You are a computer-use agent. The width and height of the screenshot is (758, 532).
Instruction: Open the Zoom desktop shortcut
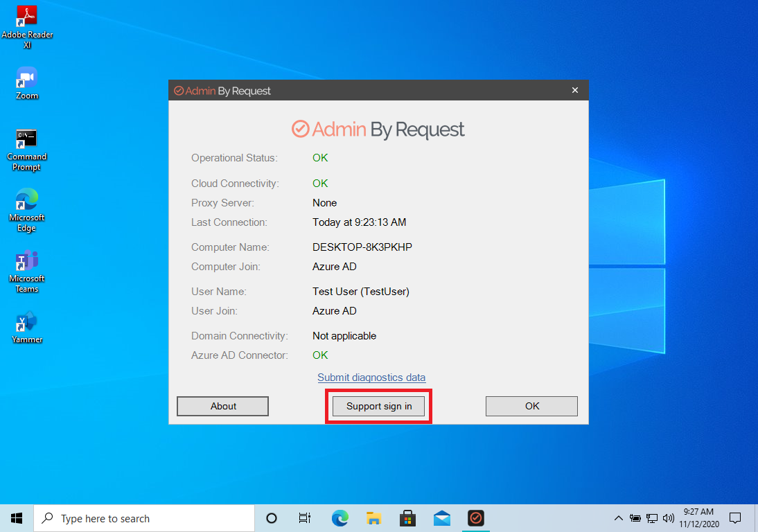click(27, 83)
